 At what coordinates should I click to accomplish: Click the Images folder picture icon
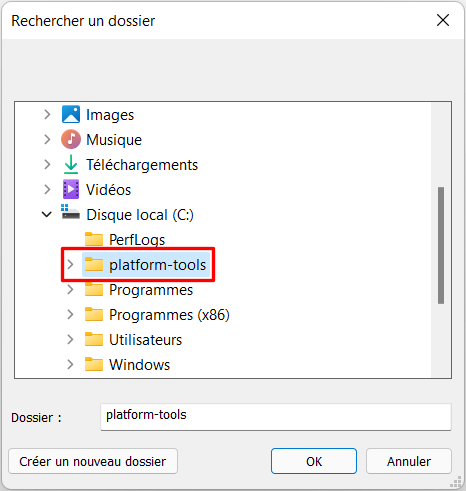71,114
